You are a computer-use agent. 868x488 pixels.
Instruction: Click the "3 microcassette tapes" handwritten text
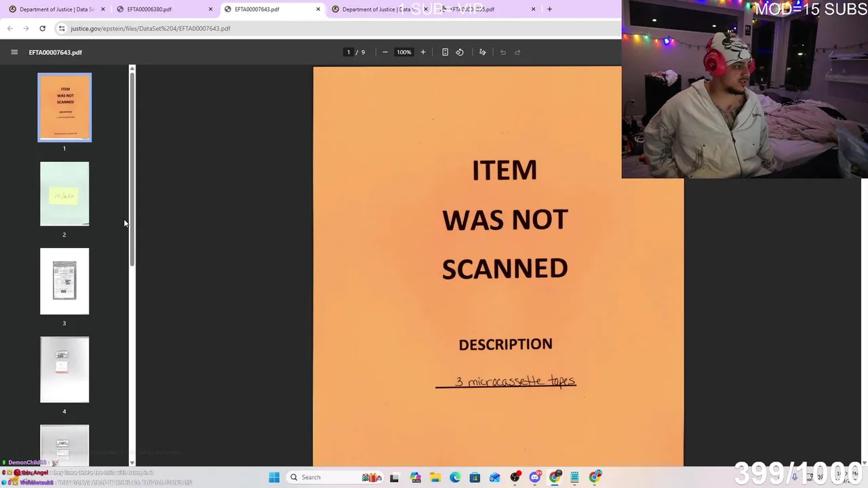515,381
